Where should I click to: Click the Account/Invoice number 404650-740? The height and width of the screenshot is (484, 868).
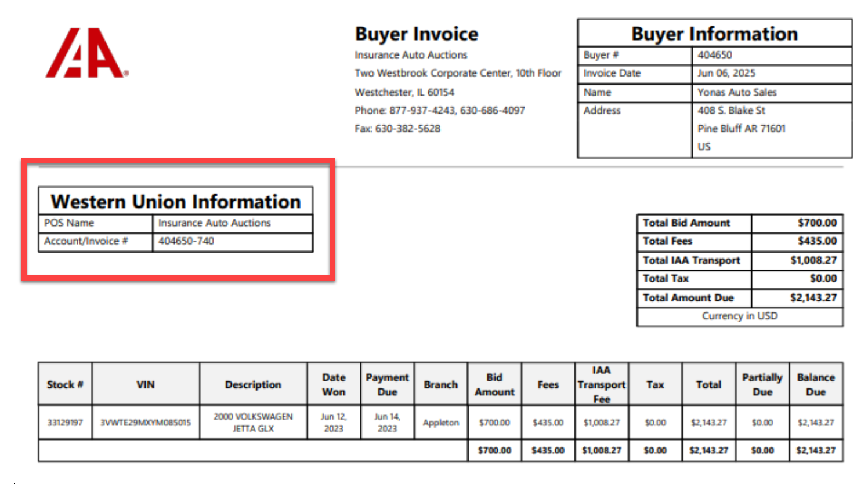point(185,242)
